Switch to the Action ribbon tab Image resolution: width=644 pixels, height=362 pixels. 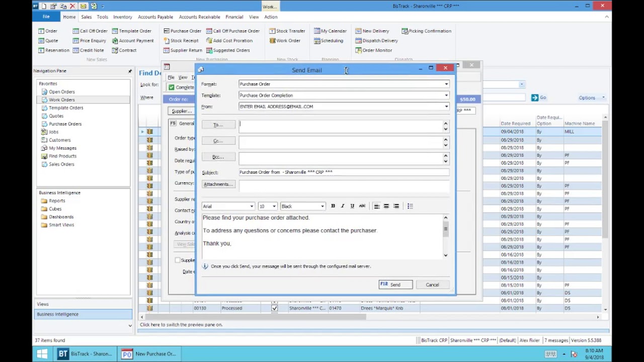271,17
